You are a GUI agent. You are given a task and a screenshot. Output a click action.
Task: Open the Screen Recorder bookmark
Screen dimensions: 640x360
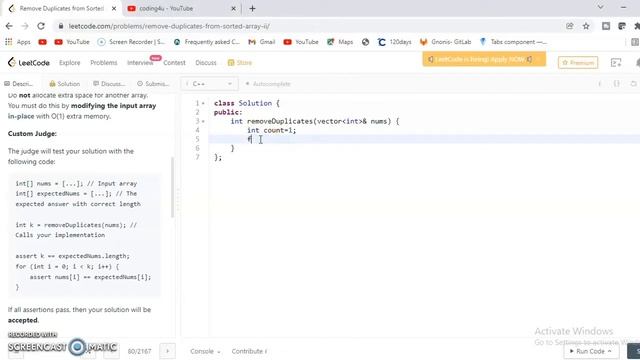coord(131,42)
